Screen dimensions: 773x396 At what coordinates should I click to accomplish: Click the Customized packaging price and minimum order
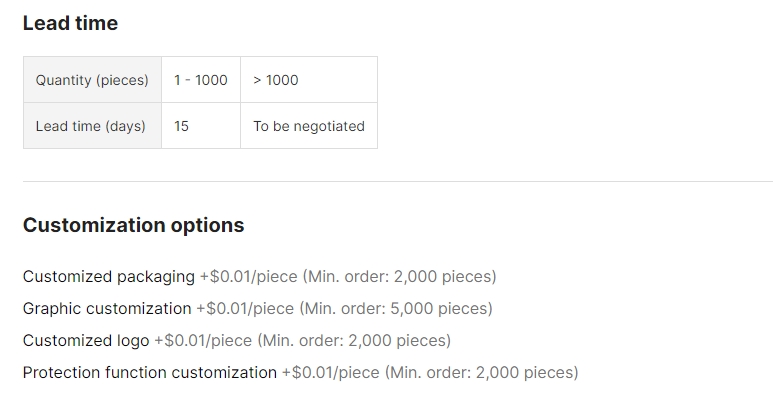tap(348, 277)
